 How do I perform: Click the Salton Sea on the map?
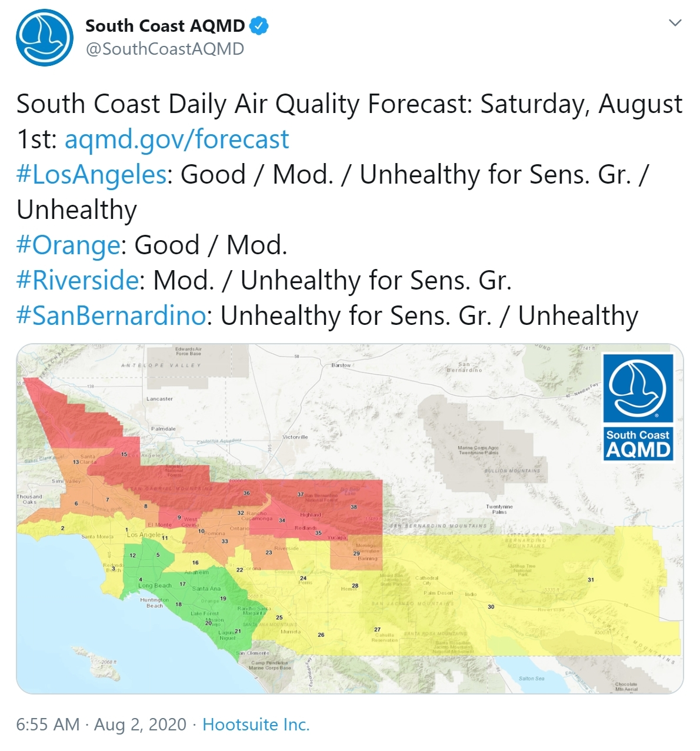531,679
